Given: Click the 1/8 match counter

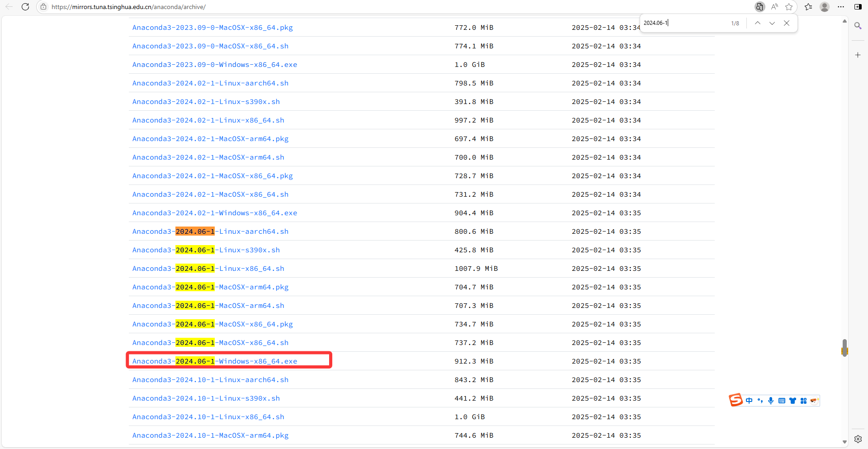Looking at the screenshot, I should click(x=735, y=24).
